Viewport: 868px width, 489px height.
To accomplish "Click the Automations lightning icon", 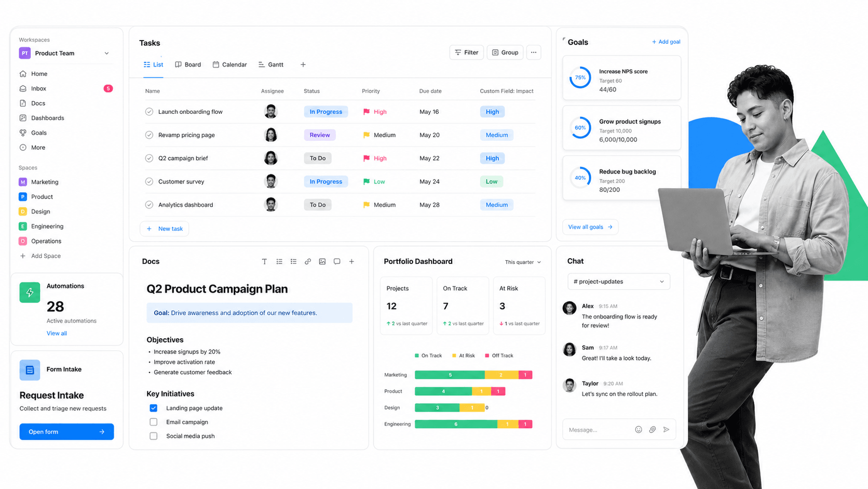I will point(30,292).
